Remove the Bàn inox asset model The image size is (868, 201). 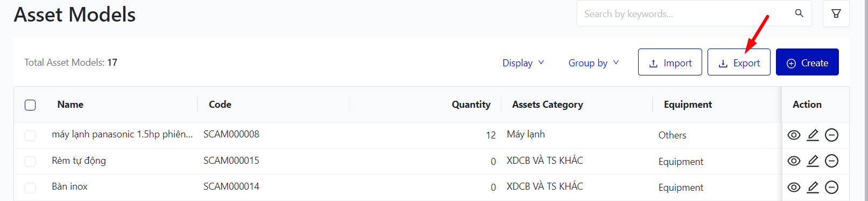tap(831, 187)
